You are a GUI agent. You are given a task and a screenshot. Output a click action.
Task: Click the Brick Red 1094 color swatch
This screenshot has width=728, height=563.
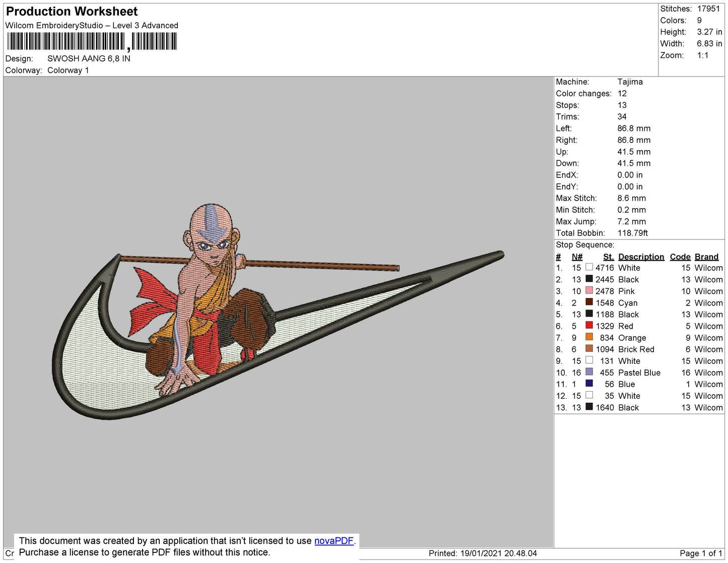click(589, 348)
